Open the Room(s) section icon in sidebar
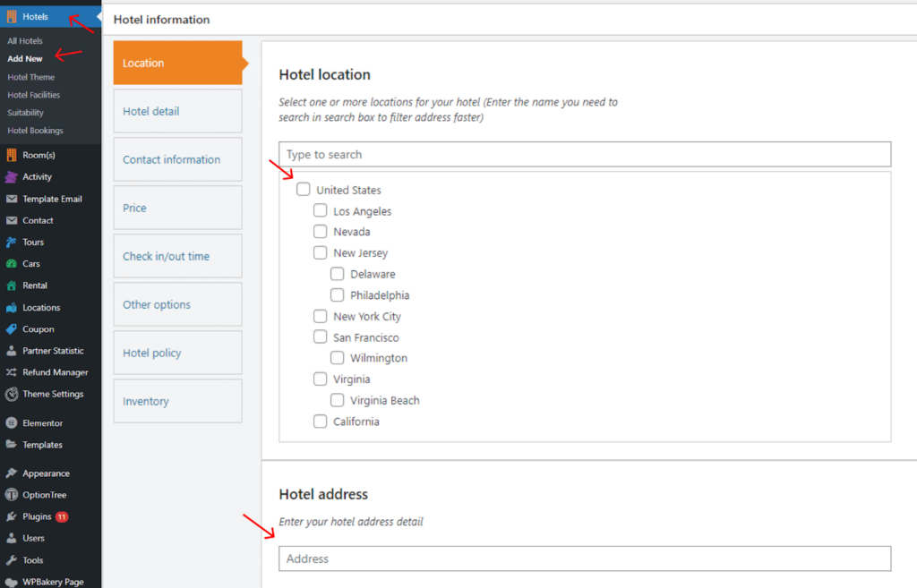The image size is (917, 588). 11,154
